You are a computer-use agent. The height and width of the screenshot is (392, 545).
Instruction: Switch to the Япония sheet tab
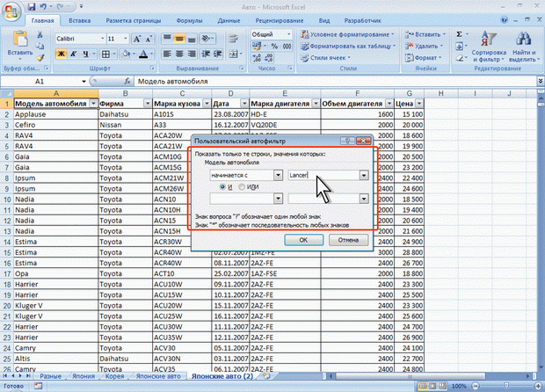[84, 376]
